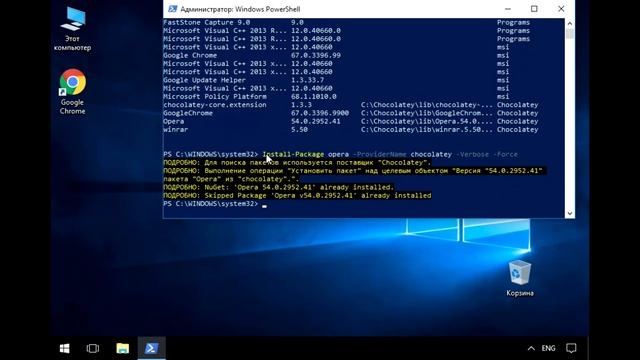Open Task View on the taskbar
The height and width of the screenshot is (360, 640).
click(93, 348)
